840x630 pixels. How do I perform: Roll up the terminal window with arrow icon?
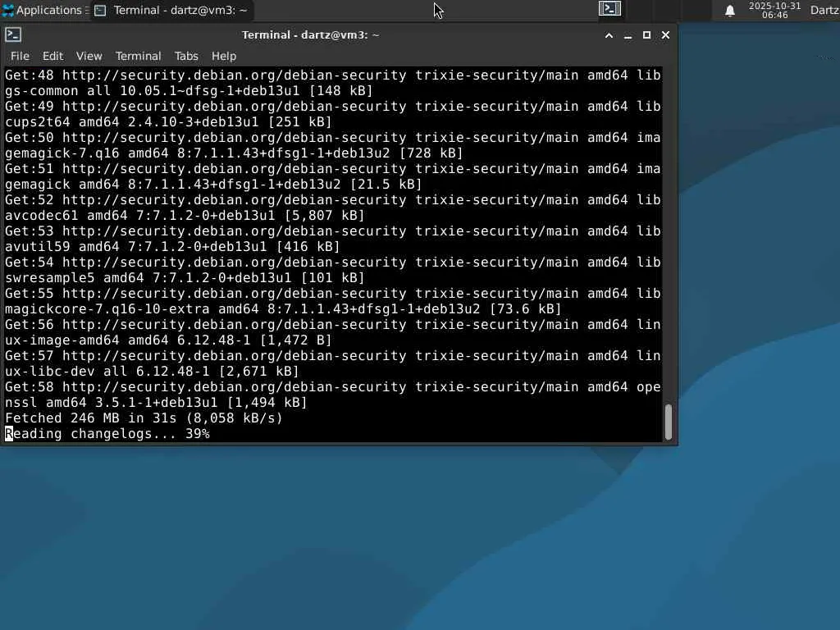[609, 35]
